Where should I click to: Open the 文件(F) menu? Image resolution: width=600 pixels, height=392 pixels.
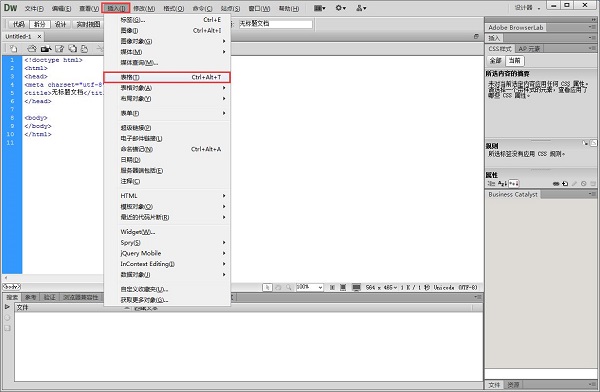click(x=34, y=8)
